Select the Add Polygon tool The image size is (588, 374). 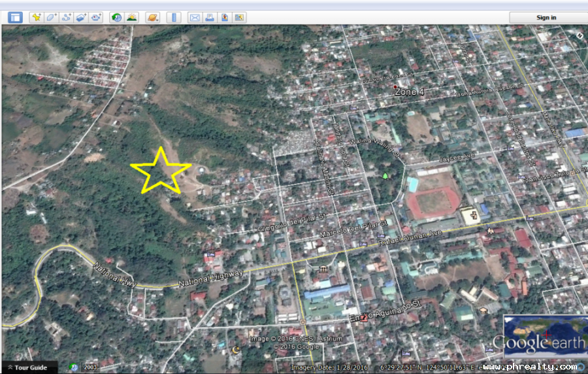[52, 18]
